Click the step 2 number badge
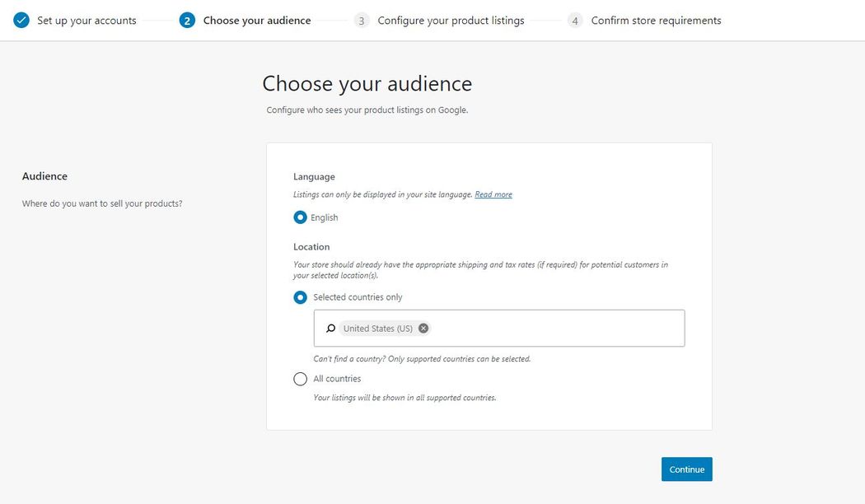The image size is (865, 504). [x=187, y=21]
